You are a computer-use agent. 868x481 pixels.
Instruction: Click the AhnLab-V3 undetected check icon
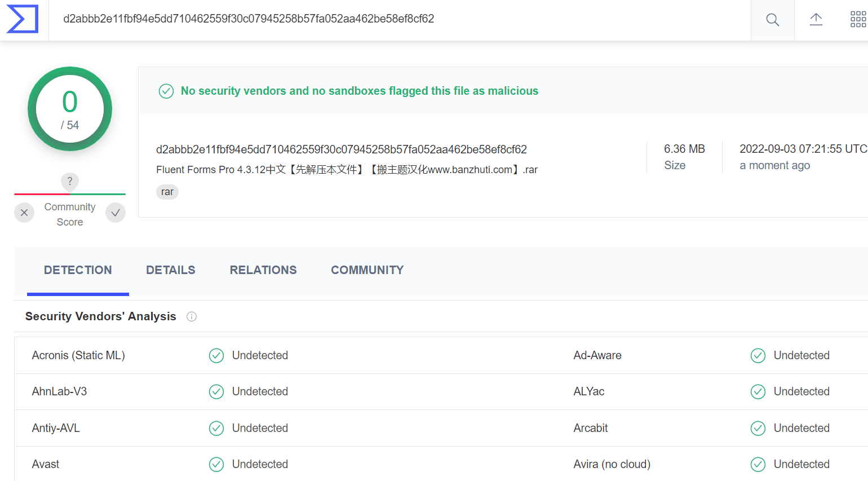pos(216,391)
